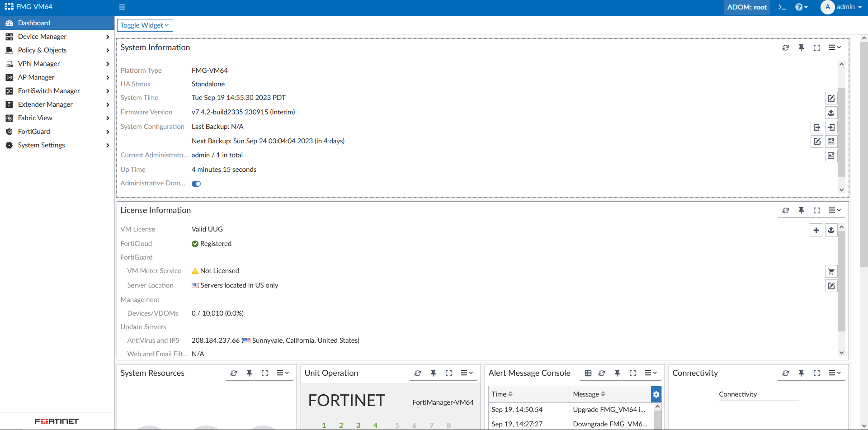This screenshot has width=868, height=430.
Task: Toggle the Administrative Domain switch
Action: point(196,184)
